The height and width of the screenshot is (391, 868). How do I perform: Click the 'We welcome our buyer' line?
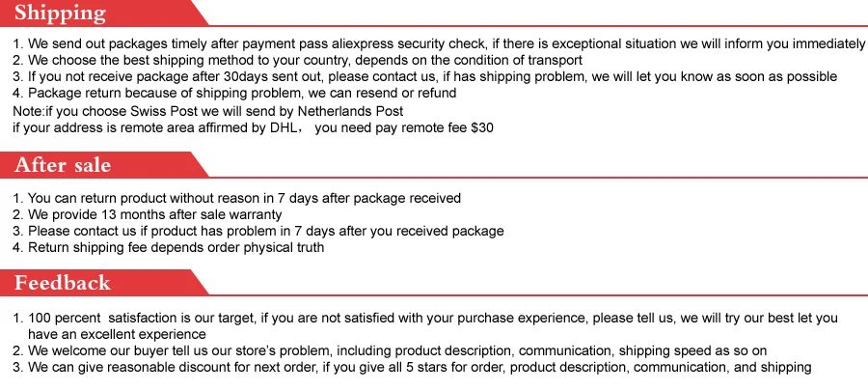(390, 350)
